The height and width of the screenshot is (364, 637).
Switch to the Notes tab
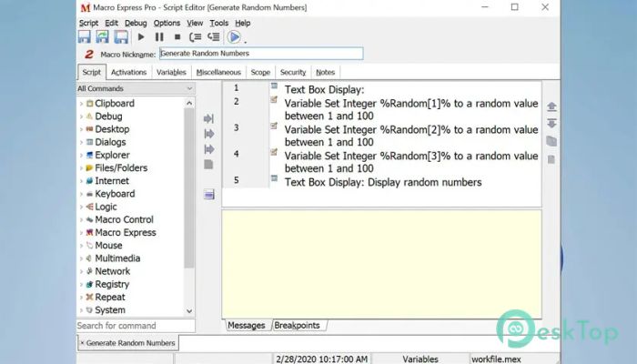326,72
